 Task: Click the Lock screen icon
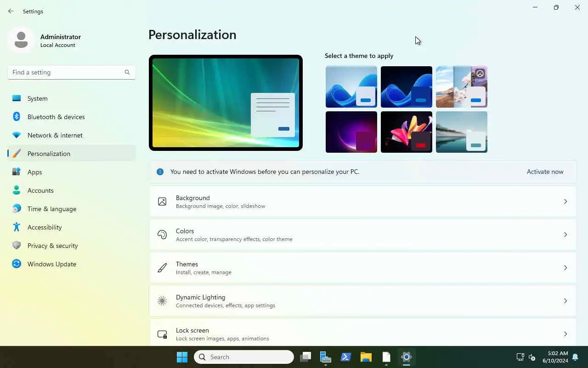coord(162,334)
